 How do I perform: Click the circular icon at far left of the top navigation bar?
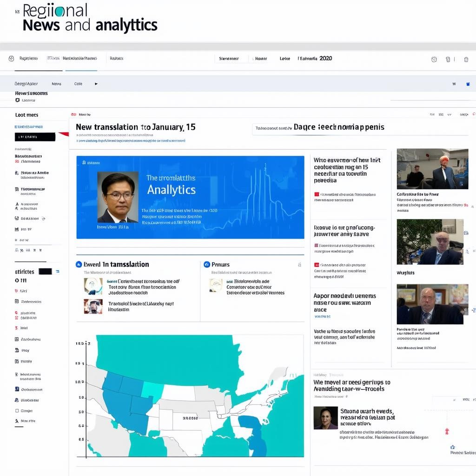pos(11,59)
